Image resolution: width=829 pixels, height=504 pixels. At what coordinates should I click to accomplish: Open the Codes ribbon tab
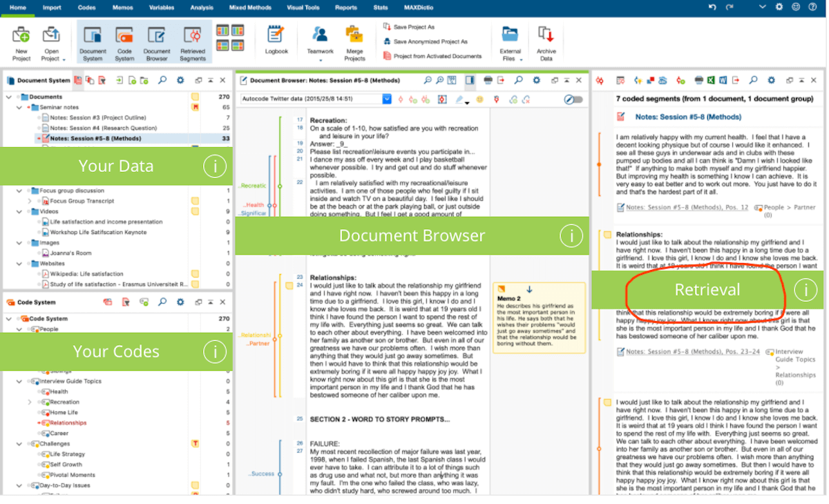tap(86, 8)
